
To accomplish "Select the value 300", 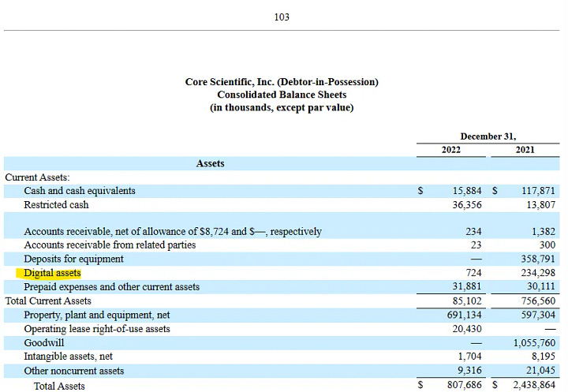I will tap(547, 245).
